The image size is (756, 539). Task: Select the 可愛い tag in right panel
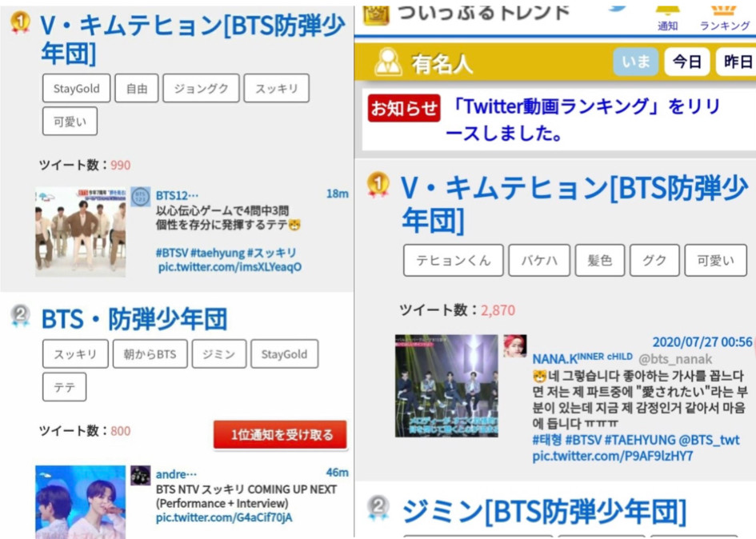click(715, 261)
